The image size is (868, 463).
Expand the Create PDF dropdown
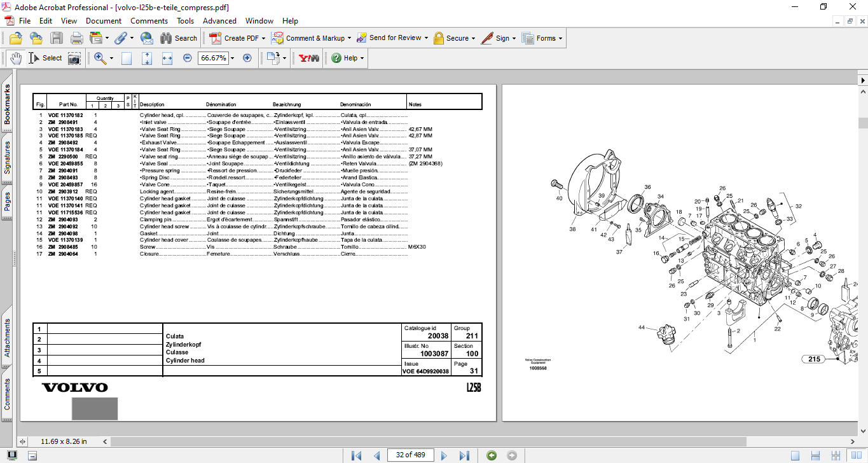pos(263,38)
